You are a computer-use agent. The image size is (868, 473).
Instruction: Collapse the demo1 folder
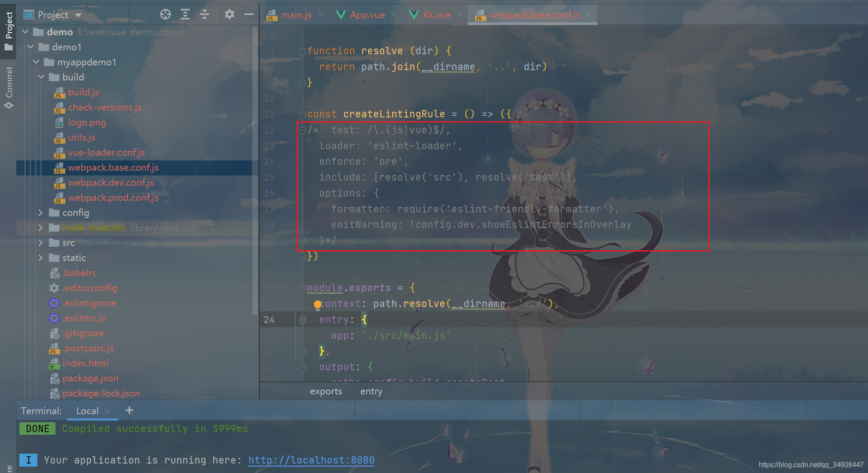(x=31, y=47)
